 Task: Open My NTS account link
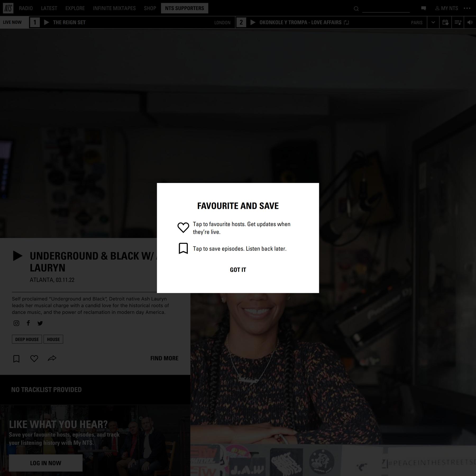click(x=447, y=8)
